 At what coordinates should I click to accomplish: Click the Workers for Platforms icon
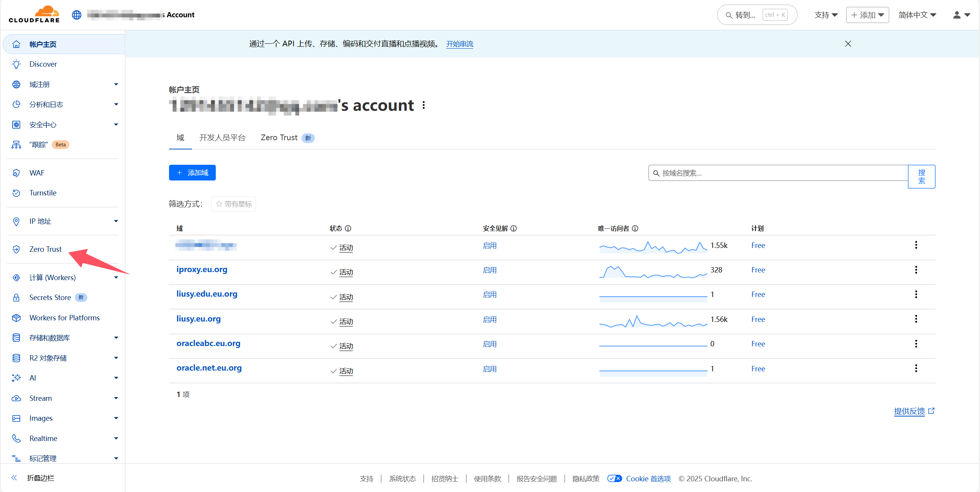click(16, 318)
